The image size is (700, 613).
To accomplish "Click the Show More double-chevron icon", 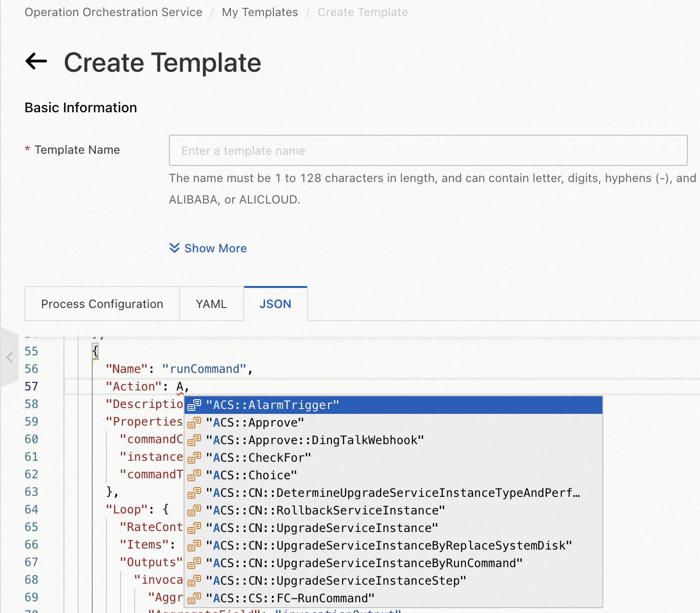I will pos(174,248).
